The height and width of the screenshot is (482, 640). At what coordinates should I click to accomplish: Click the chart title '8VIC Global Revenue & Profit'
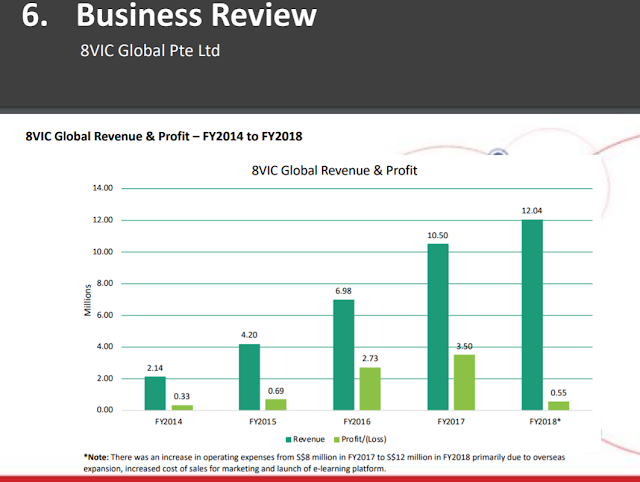[x=334, y=170]
